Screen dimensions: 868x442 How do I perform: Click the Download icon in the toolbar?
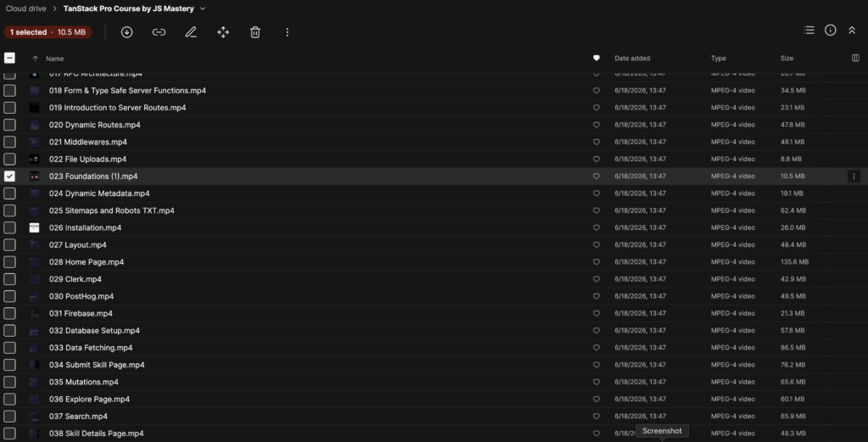[x=127, y=32]
